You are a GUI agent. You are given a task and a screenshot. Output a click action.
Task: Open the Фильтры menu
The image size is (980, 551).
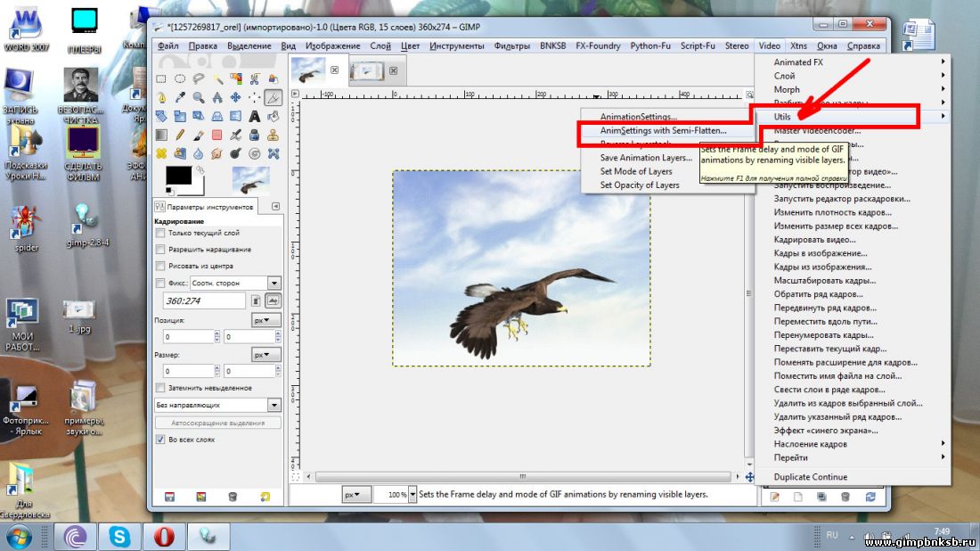pos(512,45)
